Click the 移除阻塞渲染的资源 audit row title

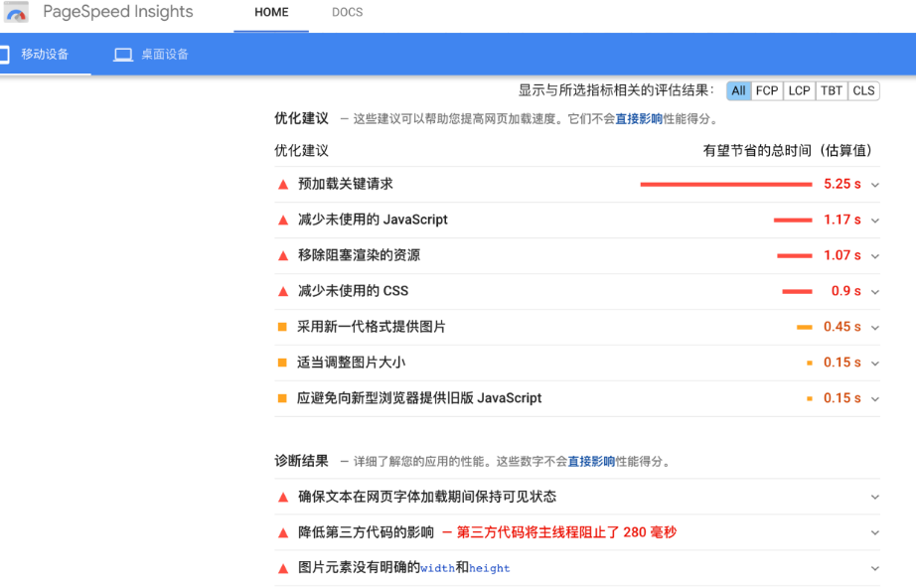click(359, 255)
